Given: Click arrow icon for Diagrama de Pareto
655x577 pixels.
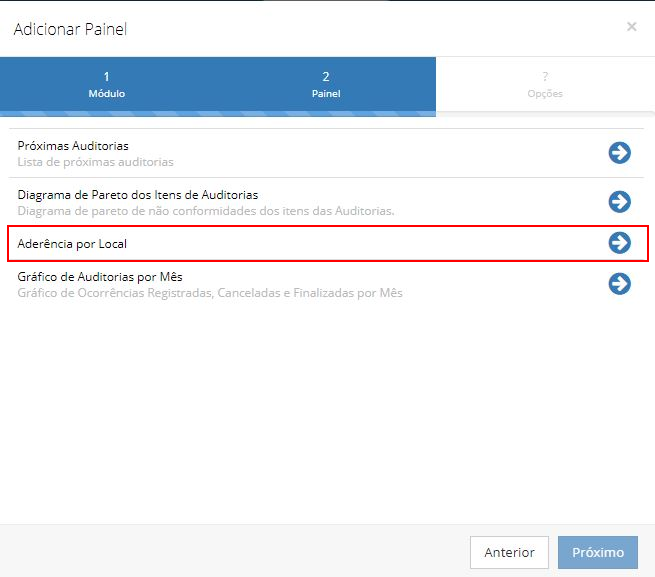Looking at the screenshot, I should (x=619, y=202).
